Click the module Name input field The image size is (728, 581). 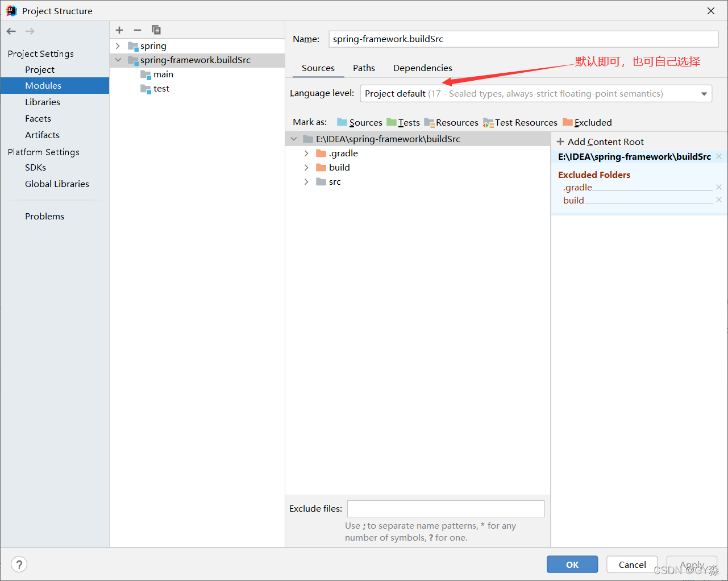pos(523,39)
